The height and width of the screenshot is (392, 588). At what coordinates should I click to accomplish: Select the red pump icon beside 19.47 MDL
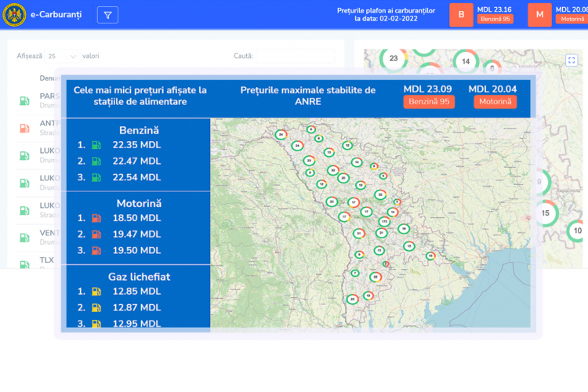click(96, 234)
